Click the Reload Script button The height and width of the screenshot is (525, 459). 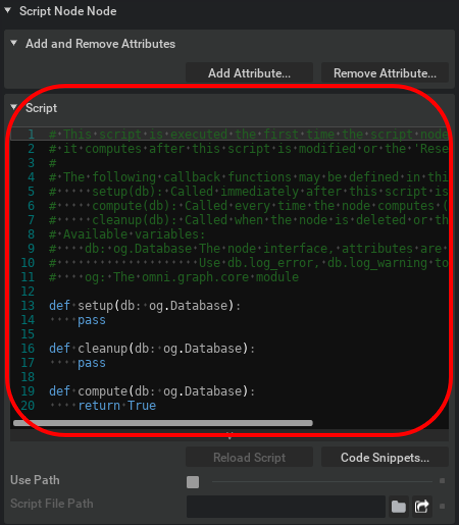[x=249, y=457]
